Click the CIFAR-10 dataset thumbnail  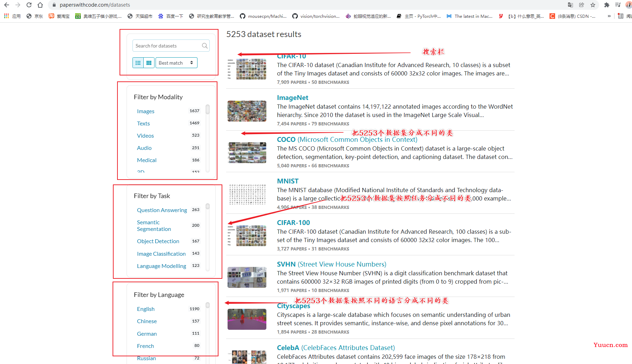coord(247,69)
